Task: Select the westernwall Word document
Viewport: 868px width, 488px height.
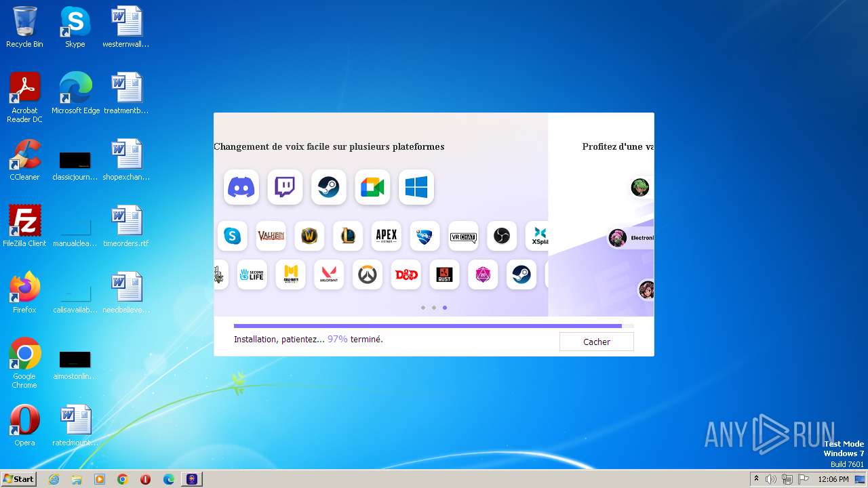Action: [126, 28]
